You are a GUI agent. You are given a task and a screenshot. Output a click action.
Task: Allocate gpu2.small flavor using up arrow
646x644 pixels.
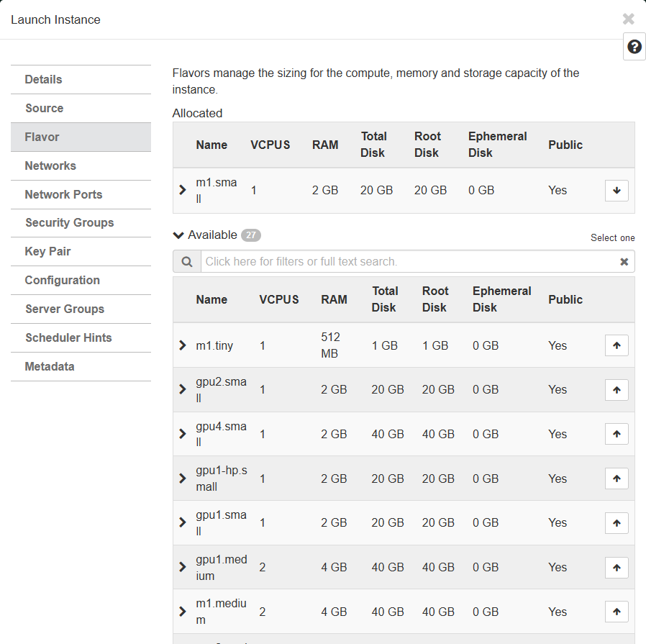point(617,390)
